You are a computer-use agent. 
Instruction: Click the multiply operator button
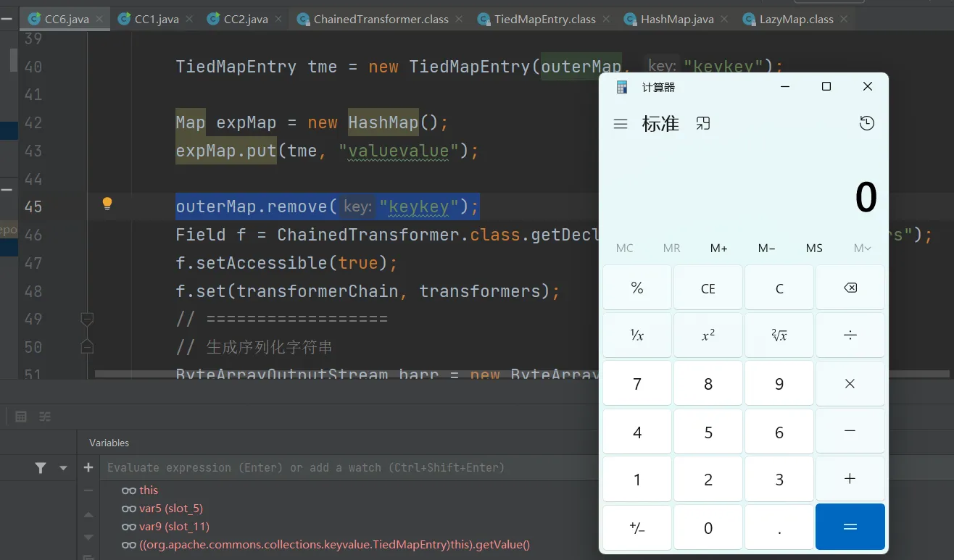(850, 383)
